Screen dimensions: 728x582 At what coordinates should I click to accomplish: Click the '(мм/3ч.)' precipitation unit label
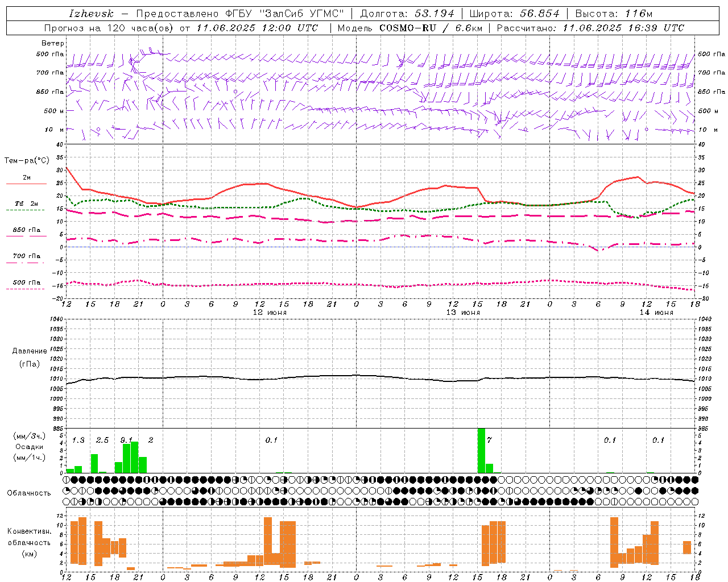coord(29,436)
